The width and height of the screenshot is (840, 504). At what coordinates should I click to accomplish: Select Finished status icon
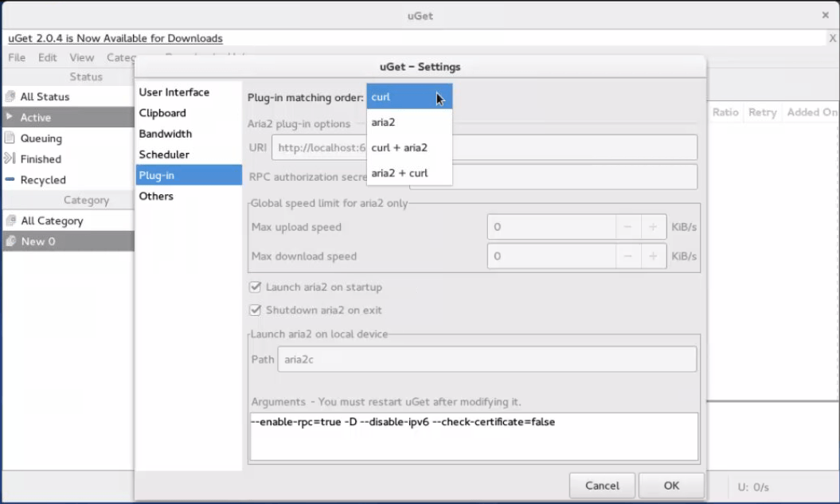click(10, 158)
